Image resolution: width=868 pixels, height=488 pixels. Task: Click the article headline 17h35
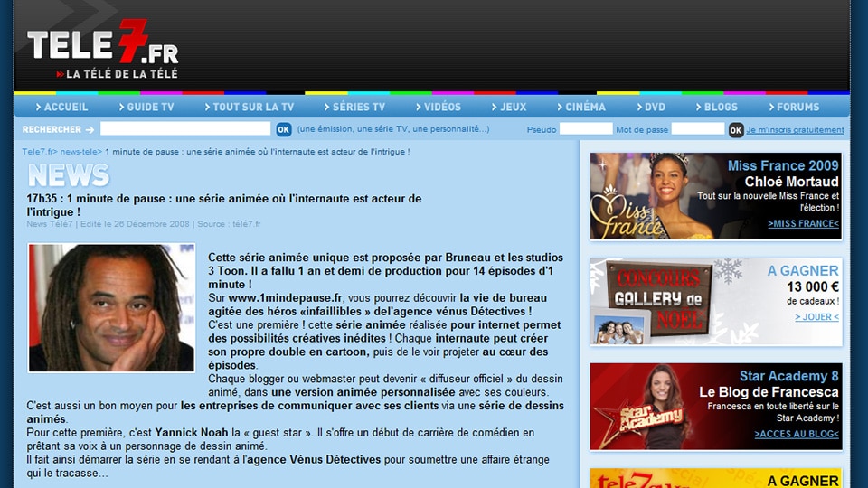point(223,205)
